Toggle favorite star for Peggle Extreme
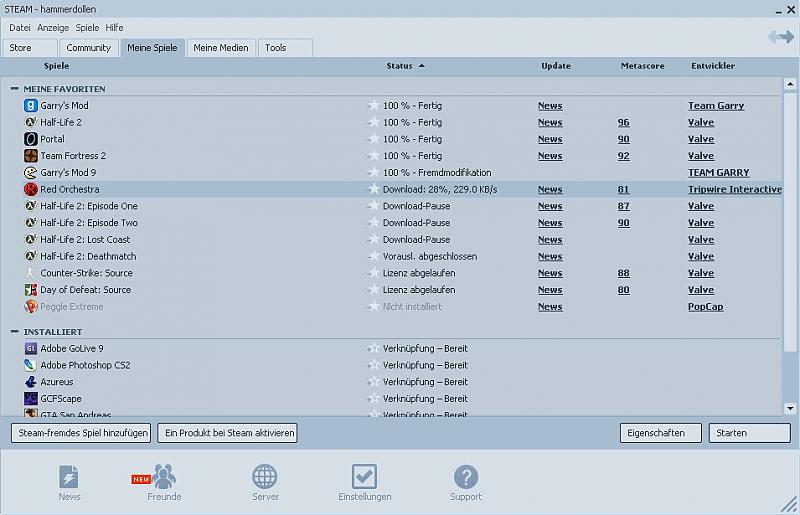 (x=373, y=307)
